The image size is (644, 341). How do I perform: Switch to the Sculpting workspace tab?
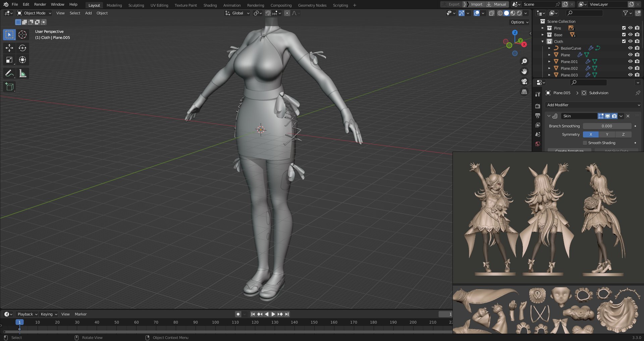pyautogui.click(x=136, y=5)
